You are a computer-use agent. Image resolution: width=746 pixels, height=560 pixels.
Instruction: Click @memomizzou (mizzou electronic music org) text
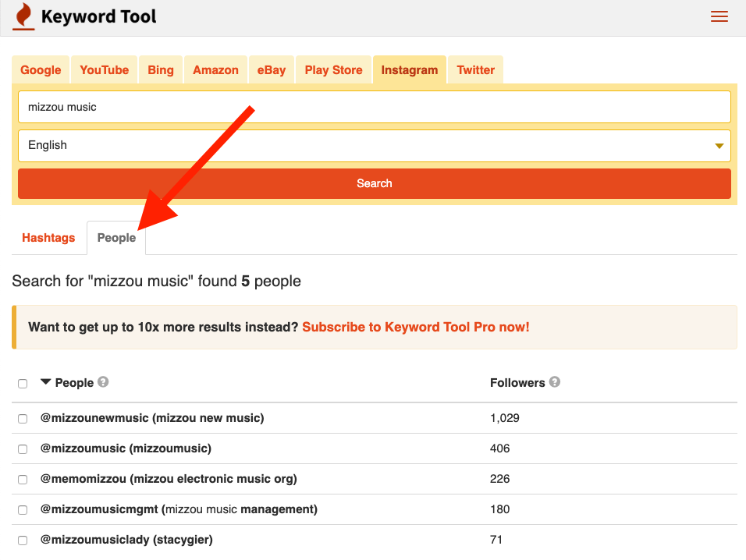(169, 479)
